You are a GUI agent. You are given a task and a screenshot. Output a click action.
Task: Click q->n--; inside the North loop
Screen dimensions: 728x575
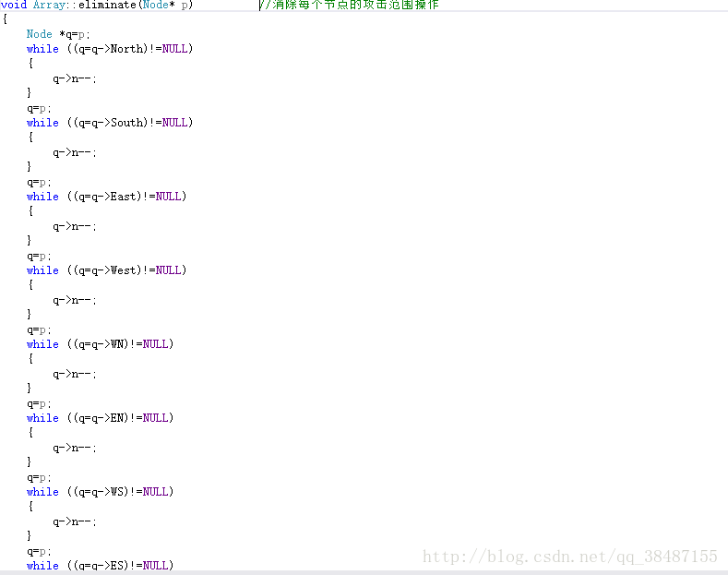(75, 78)
